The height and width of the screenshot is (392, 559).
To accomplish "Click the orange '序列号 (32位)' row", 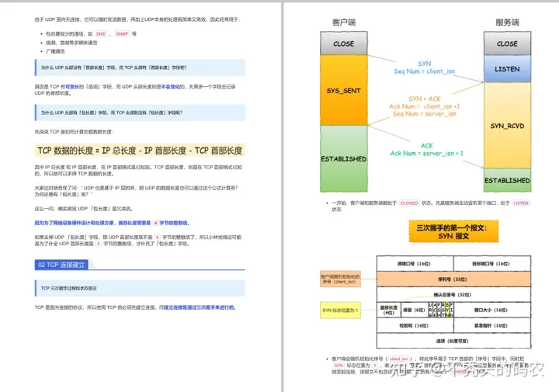I will (453, 279).
